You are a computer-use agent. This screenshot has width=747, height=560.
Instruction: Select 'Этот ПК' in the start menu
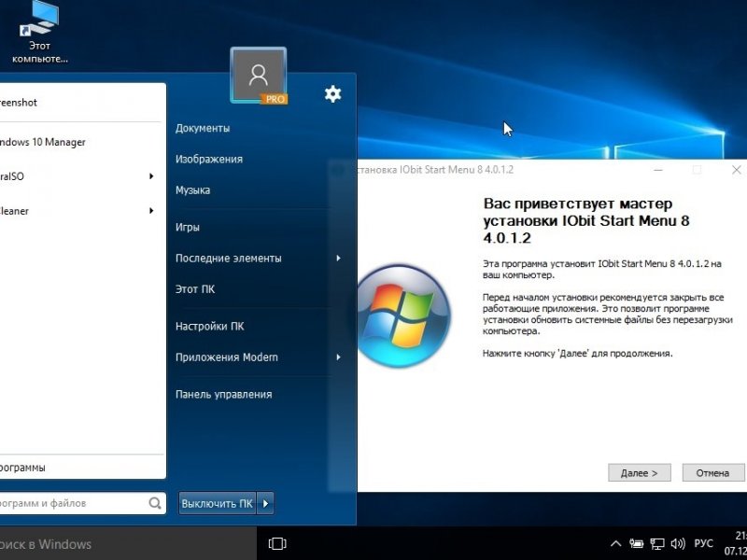pyautogui.click(x=195, y=289)
